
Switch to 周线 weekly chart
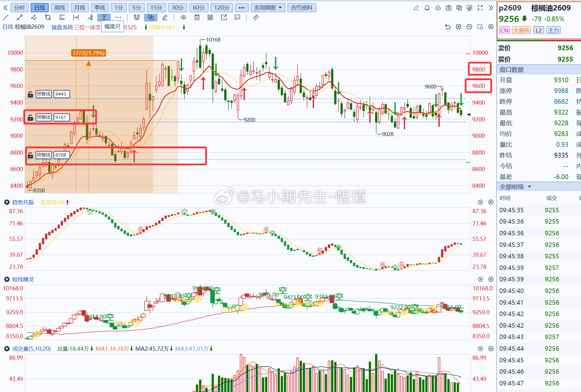point(60,8)
